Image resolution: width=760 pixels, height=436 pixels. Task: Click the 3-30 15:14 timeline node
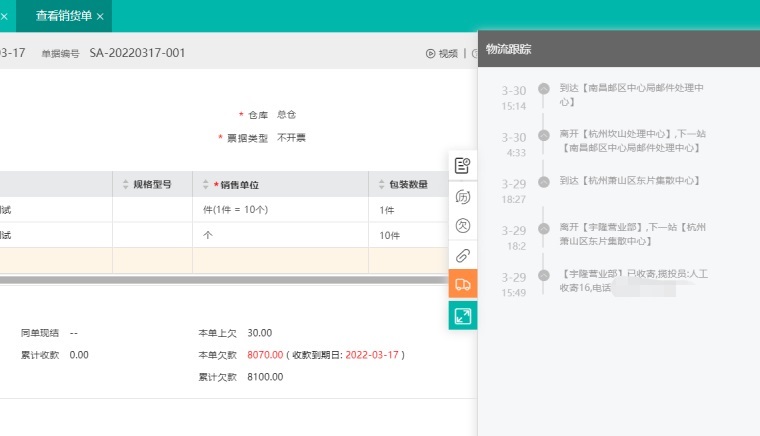click(x=543, y=89)
